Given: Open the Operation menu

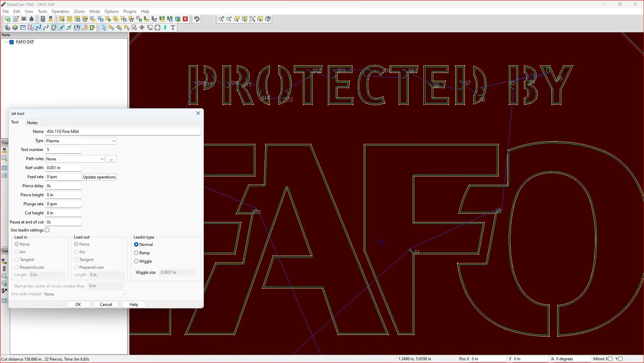Looking at the screenshot, I should click(60, 11).
